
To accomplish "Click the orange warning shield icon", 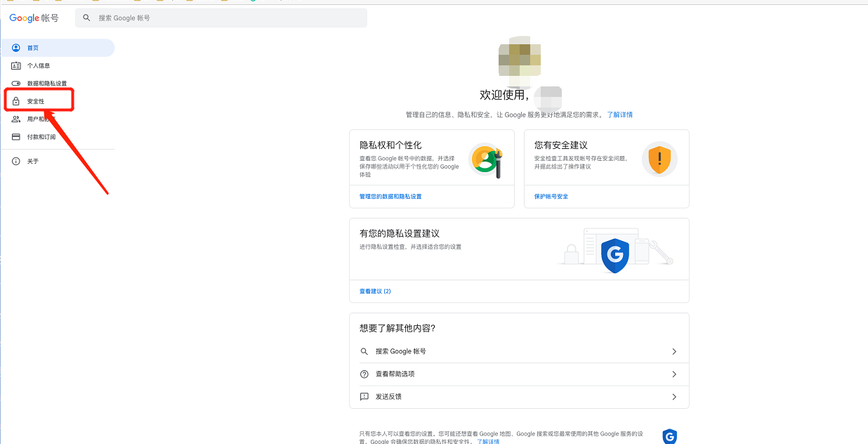I will point(659,159).
